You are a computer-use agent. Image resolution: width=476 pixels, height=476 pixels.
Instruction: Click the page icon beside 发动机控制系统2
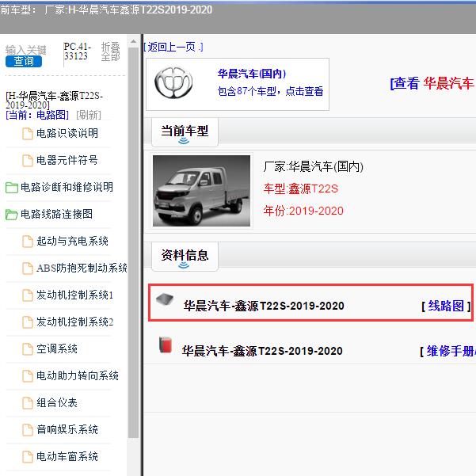click(x=28, y=322)
